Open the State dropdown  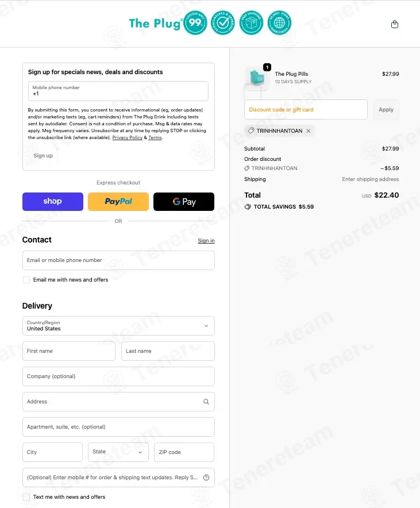point(118,452)
